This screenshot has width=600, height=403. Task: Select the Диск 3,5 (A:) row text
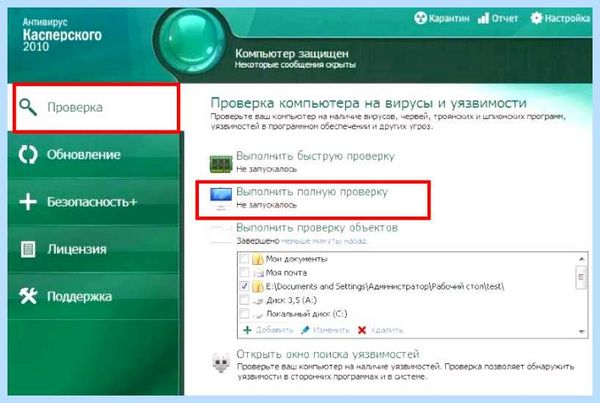[291, 300]
